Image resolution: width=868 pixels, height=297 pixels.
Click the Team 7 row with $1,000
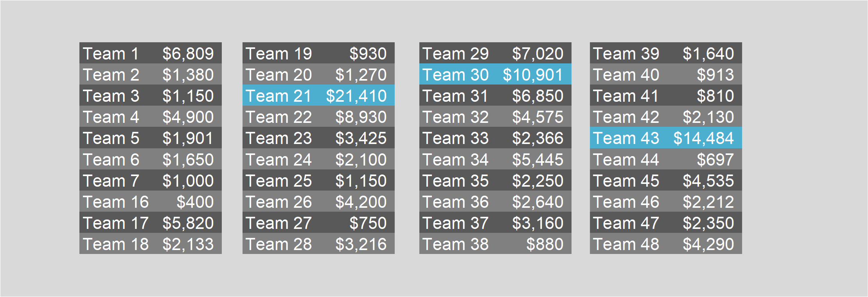[151, 180]
